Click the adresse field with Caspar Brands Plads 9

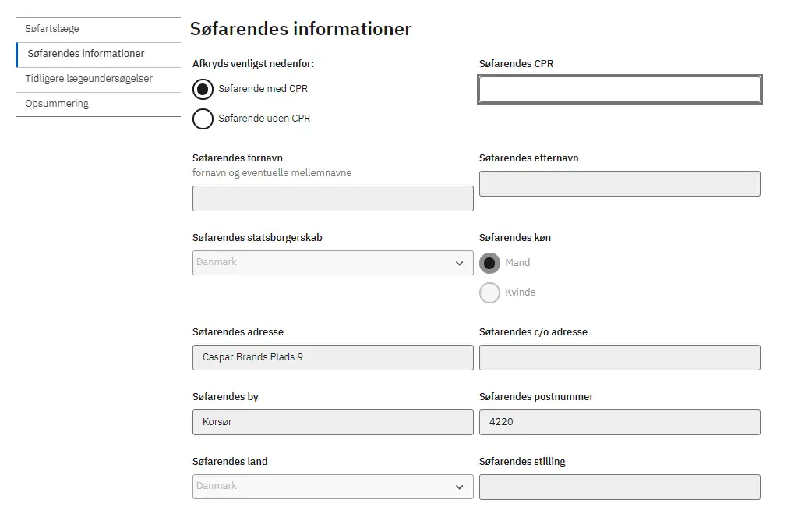point(333,358)
